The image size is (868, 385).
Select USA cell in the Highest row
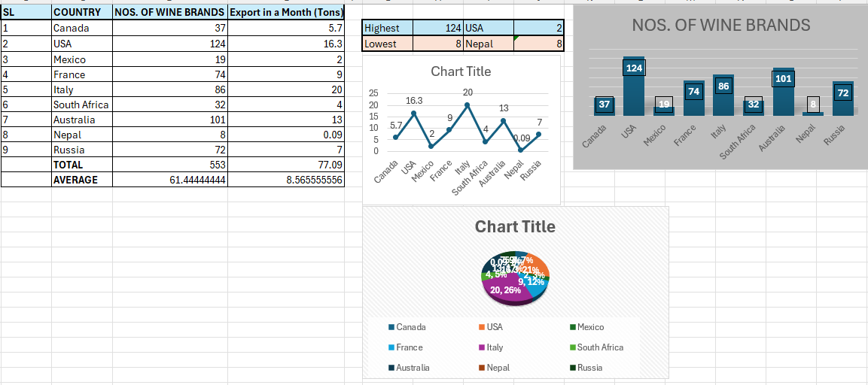[x=489, y=29]
